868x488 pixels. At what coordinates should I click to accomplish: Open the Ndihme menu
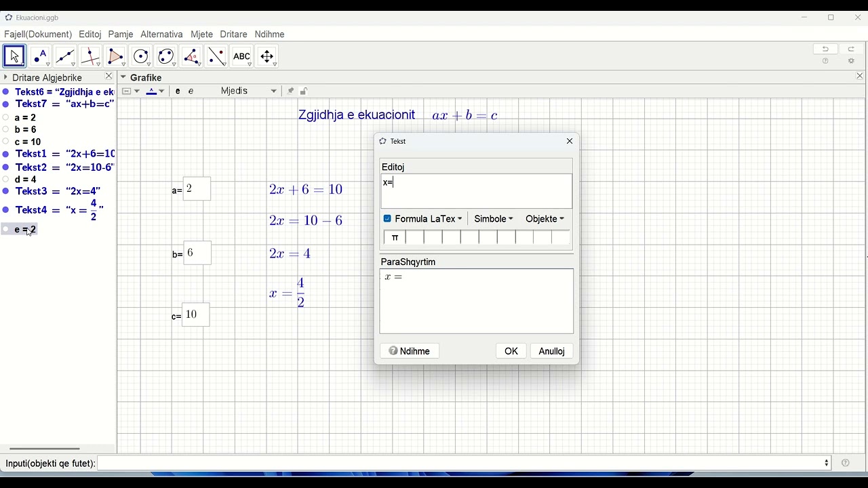click(269, 34)
